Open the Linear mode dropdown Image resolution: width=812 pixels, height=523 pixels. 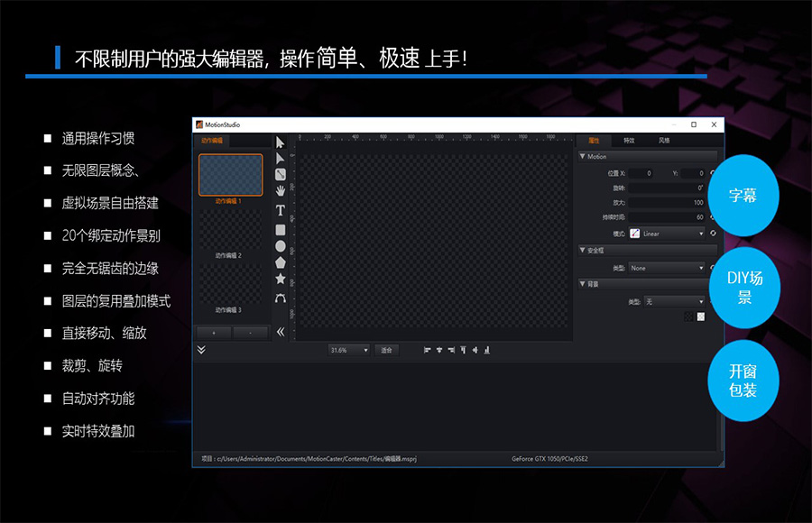pos(667,234)
